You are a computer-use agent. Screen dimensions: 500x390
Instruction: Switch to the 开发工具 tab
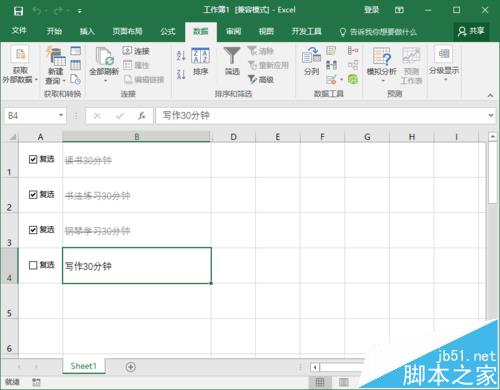[307, 31]
